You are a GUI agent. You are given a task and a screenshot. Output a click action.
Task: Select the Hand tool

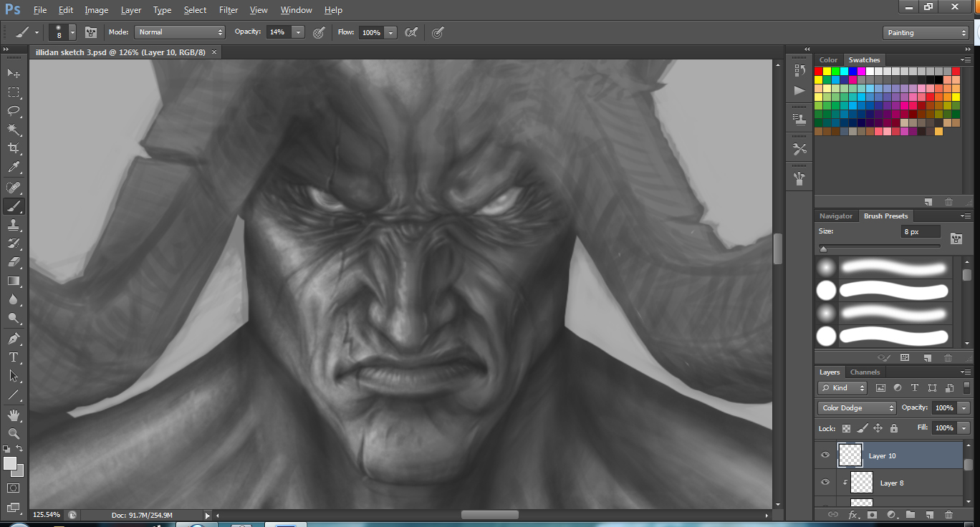click(14, 415)
